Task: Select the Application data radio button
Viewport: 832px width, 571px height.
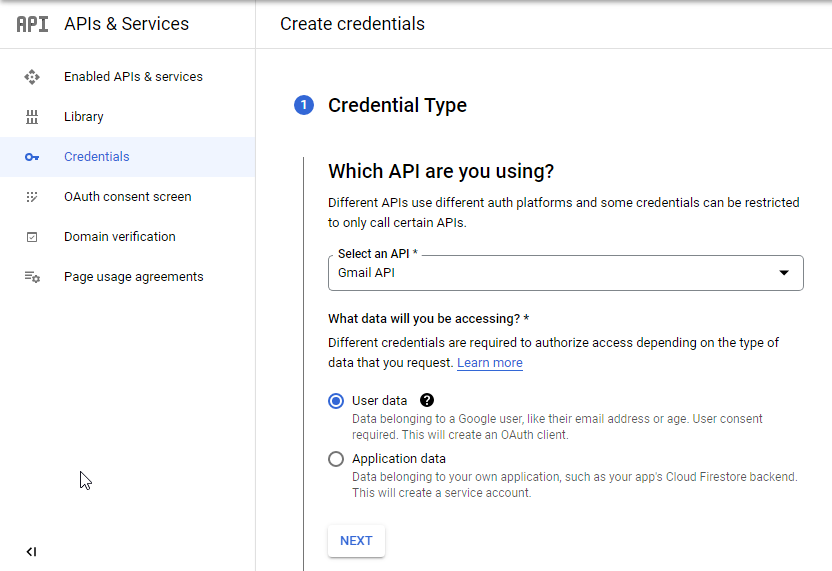Action: pos(336,458)
